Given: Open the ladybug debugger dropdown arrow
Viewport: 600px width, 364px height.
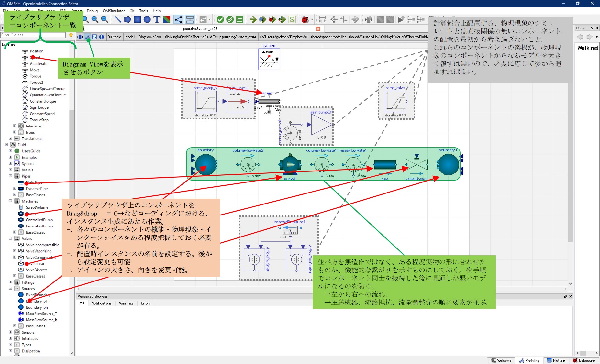Looking at the screenshot, I should tap(312, 19).
